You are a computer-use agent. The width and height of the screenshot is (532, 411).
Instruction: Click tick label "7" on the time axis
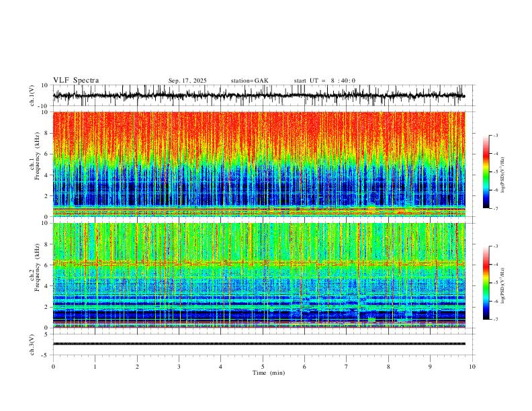click(347, 367)
